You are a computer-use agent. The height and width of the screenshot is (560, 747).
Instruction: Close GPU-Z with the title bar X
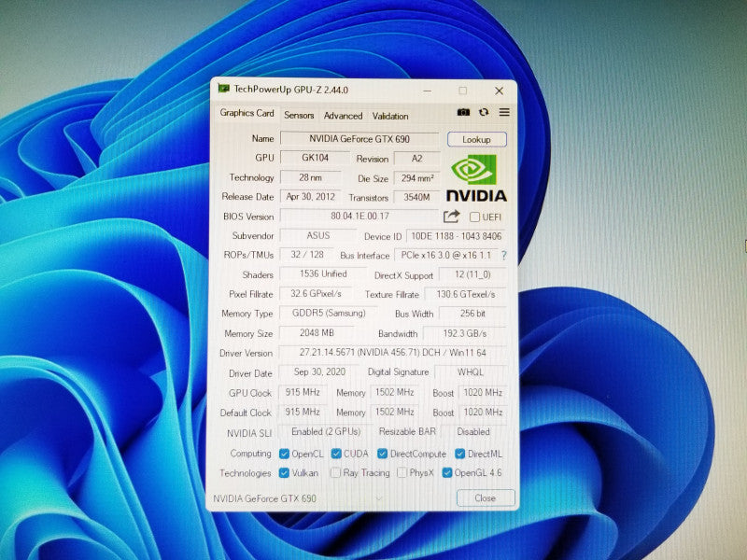point(499,91)
